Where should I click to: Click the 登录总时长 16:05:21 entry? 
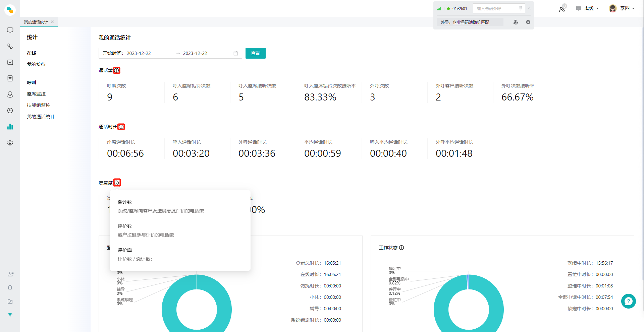pyautogui.click(x=318, y=263)
